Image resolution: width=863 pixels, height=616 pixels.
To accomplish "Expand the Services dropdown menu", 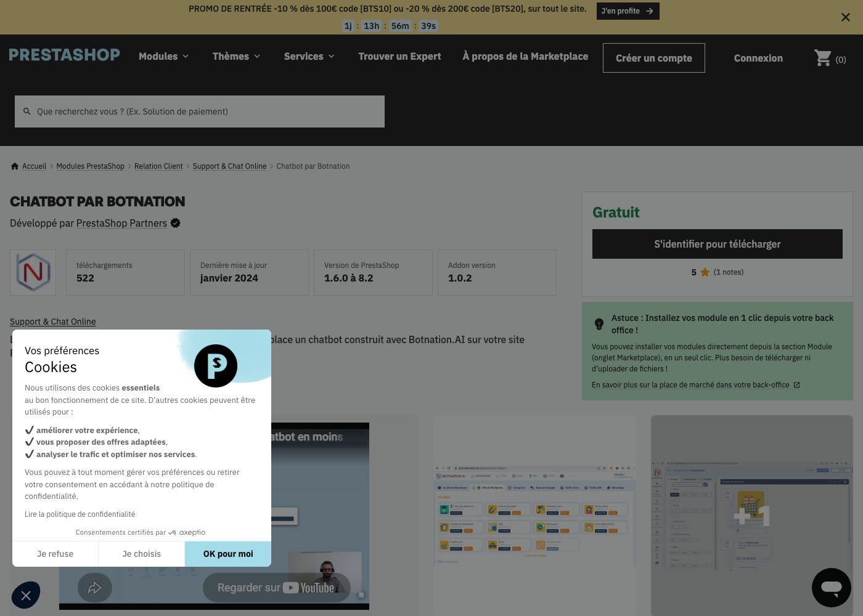I will pos(309,56).
